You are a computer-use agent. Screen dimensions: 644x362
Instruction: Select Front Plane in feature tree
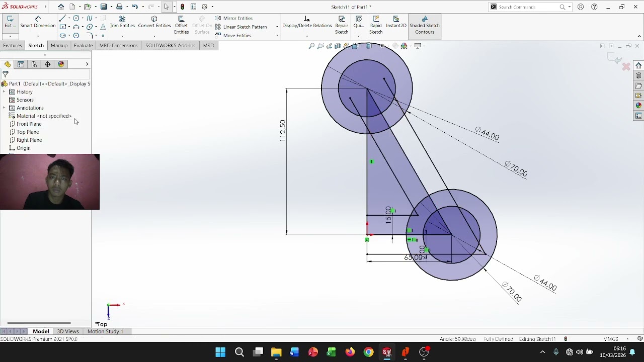[x=29, y=124]
